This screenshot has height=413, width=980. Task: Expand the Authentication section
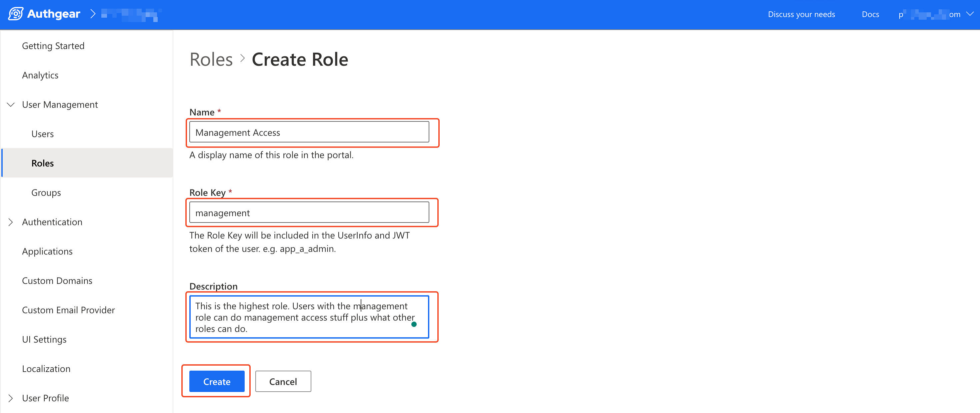point(11,222)
